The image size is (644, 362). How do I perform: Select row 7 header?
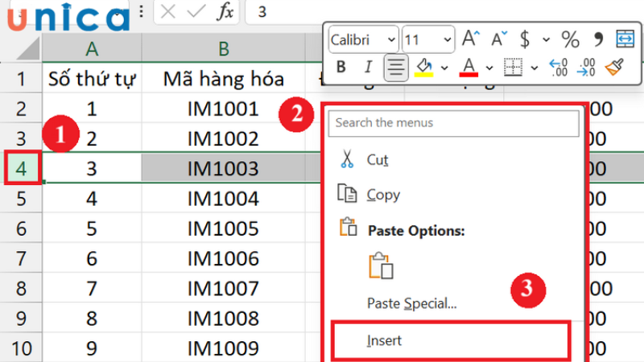pos(22,258)
